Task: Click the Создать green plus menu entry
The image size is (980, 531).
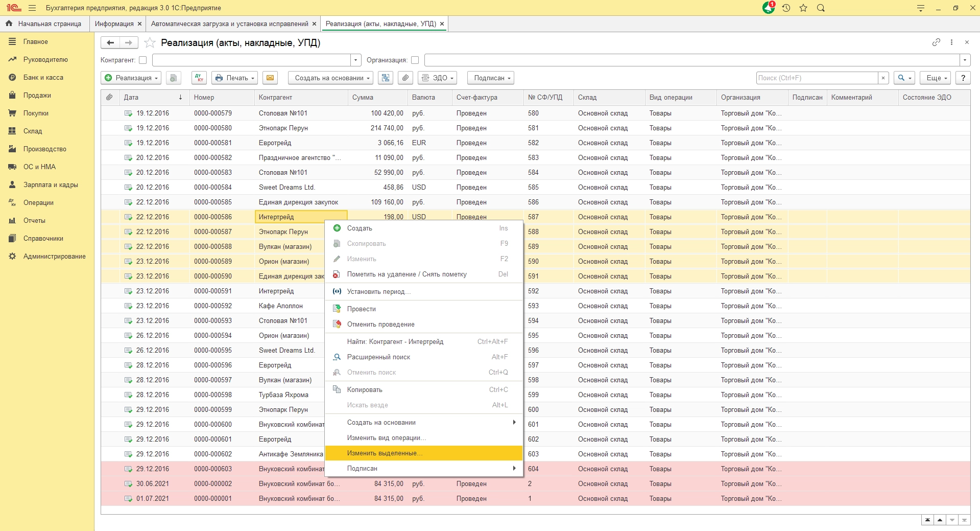Action: click(423, 228)
